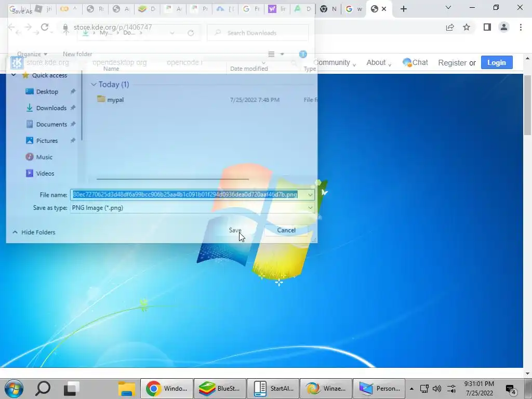Click the Register link
Screen dimensions: 532x399
coord(452,63)
